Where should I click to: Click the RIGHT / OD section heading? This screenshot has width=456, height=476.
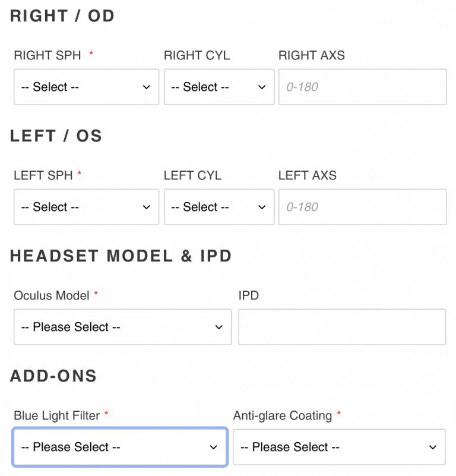[62, 16]
